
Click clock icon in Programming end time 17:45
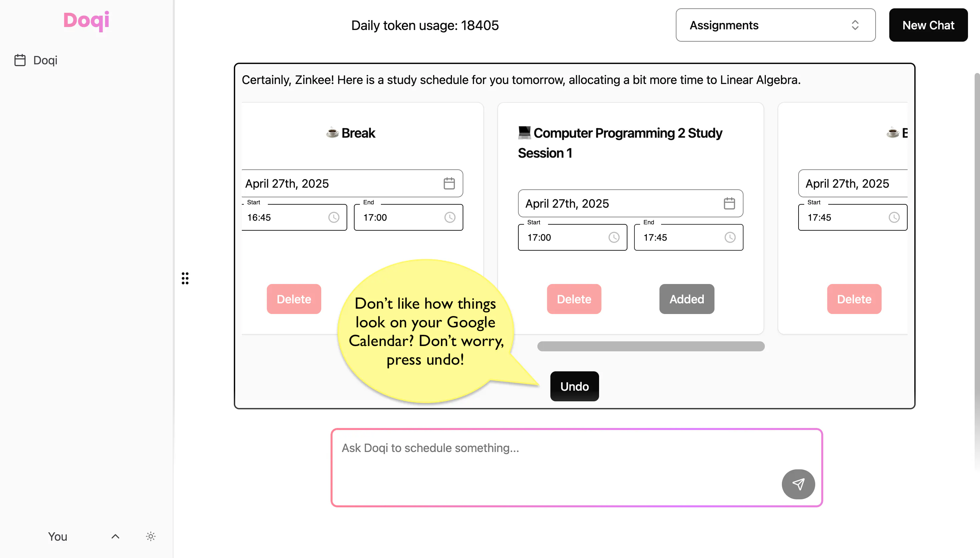730,237
